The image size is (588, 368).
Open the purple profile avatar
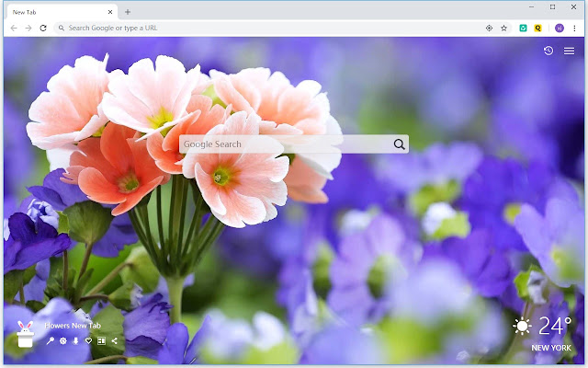(x=560, y=29)
